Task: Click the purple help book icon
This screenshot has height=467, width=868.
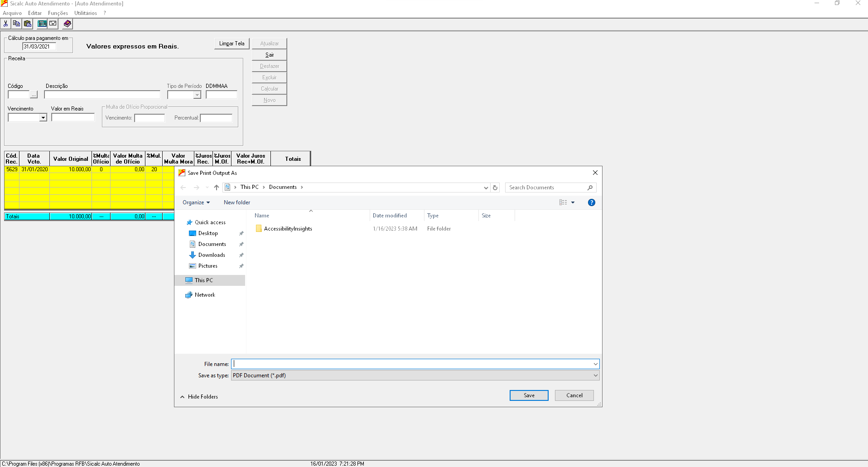Action: 67,24
